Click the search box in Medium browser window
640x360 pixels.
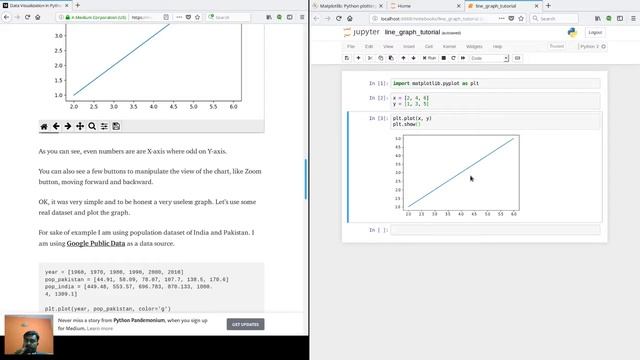pyautogui.click(x=229, y=17)
